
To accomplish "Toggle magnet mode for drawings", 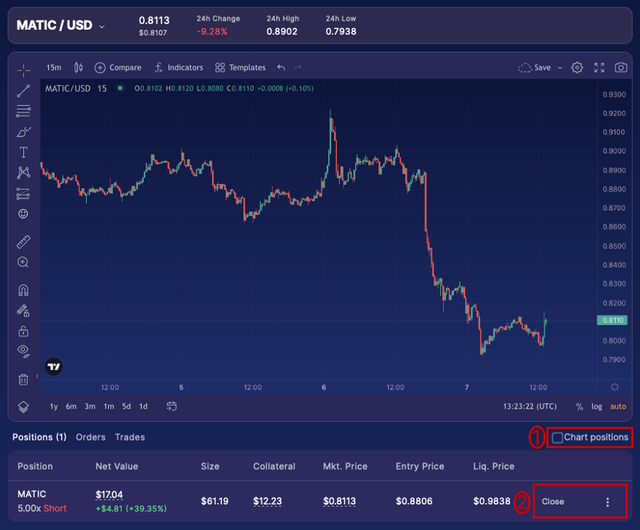I will coord(23,290).
